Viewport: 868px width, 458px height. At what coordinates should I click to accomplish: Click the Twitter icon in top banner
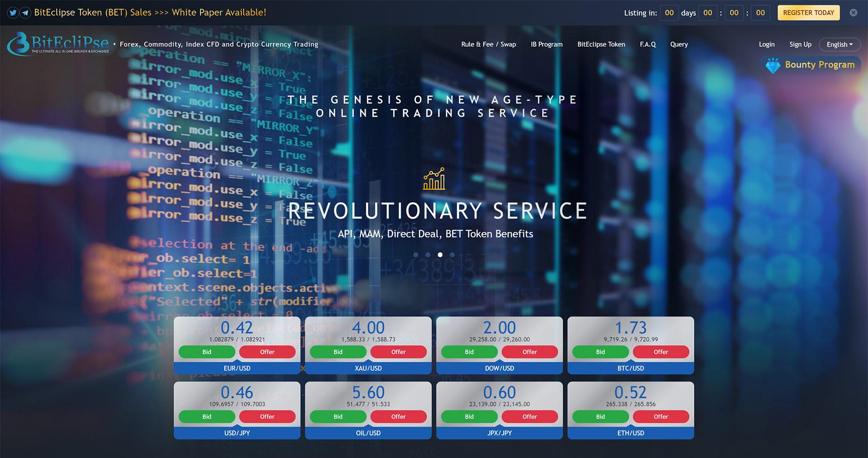tap(13, 13)
